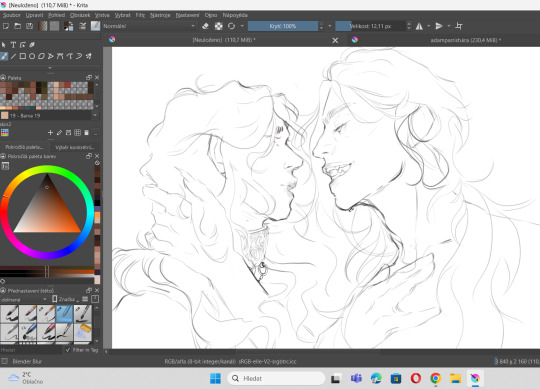Screen dimensions: 540x389
Task: Click the Hledat brush search field
Action: point(31,350)
